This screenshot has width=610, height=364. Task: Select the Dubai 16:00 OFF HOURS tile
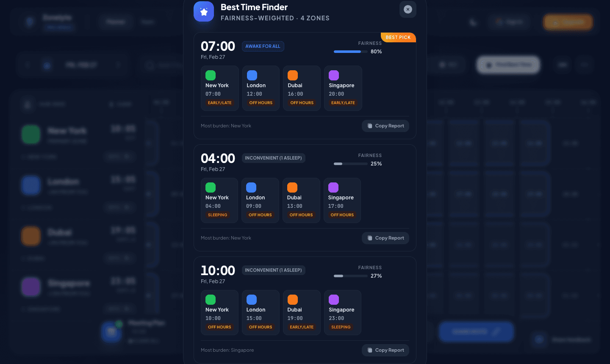pos(301,88)
